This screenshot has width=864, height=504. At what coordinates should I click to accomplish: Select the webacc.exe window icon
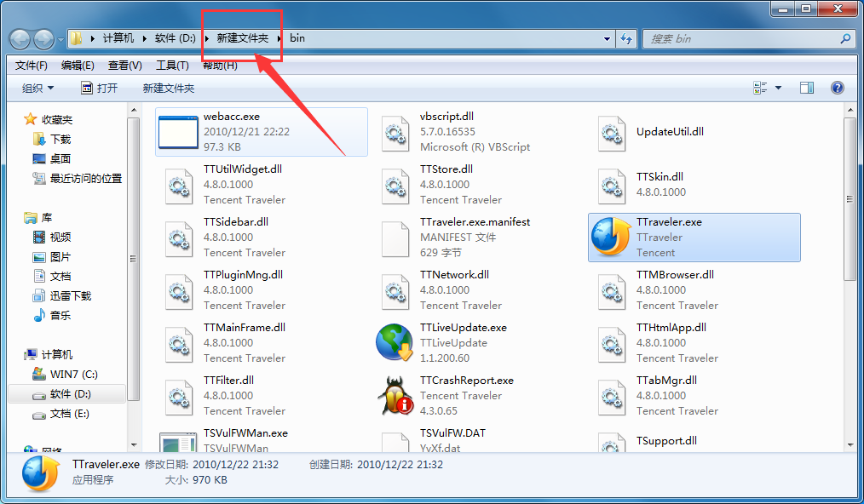point(178,132)
